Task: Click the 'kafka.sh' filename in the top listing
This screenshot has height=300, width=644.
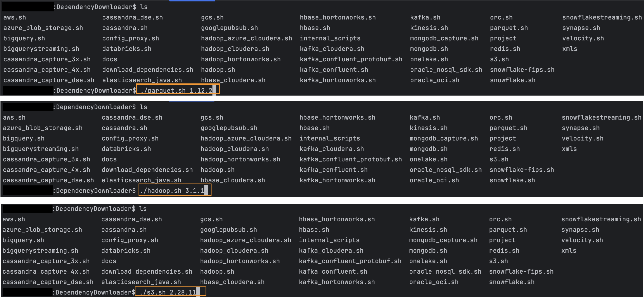Action: pyautogui.click(x=425, y=17)
